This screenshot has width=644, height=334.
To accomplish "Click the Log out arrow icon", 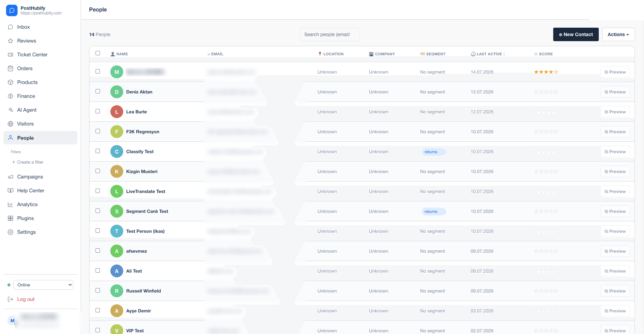I will pyautogui.click(x=10, y=299).
